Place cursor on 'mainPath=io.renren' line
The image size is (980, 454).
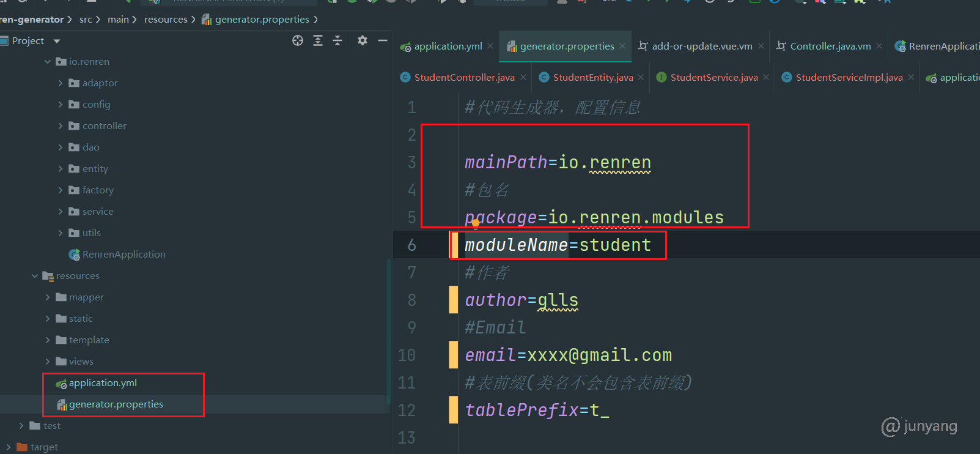558,163
